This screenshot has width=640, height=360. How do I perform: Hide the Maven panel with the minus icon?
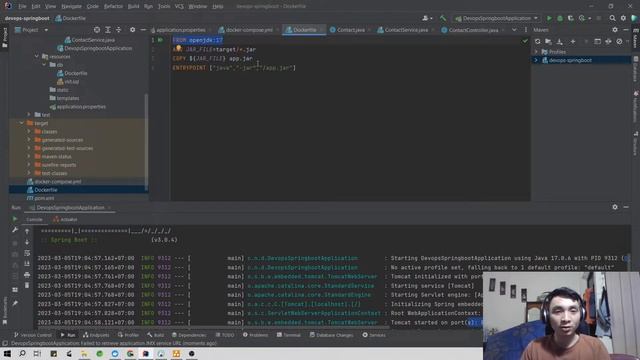pos(626,30)
